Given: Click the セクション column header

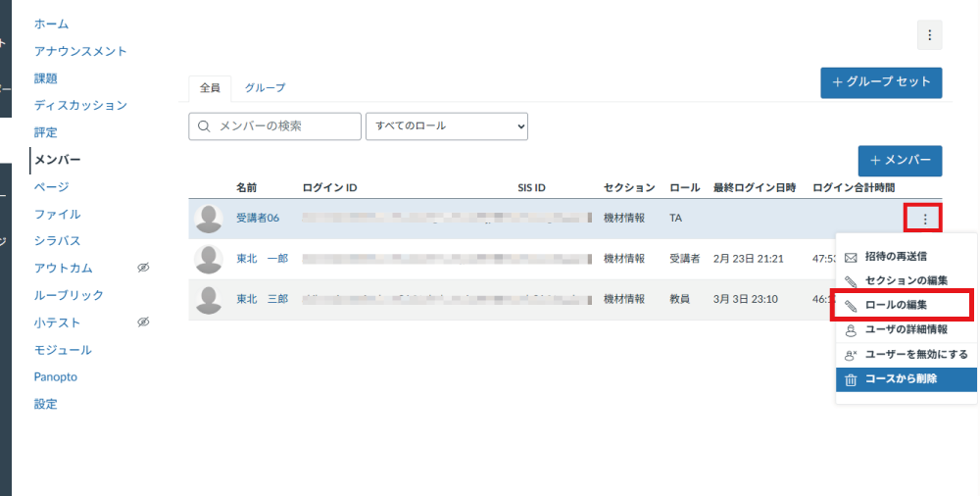Looking at the screenshot, I should coord(629,187).
